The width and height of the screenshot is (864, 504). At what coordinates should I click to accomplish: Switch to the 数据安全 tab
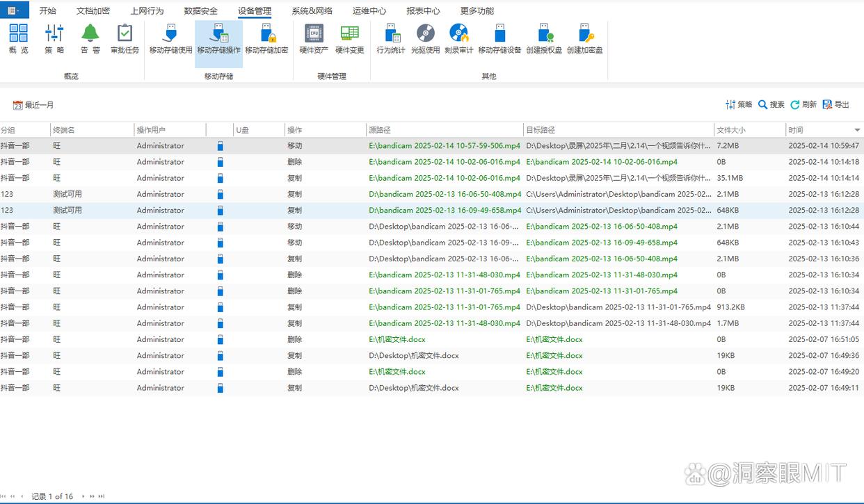(201, 11)
